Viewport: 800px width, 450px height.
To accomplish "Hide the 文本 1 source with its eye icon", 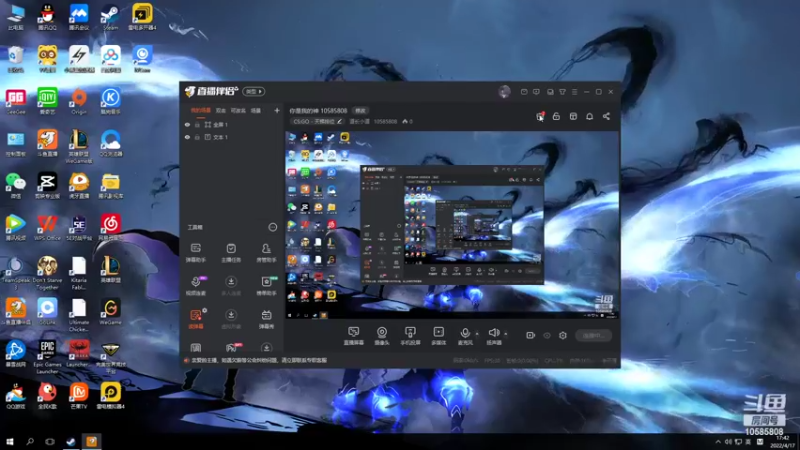I will (187, 137).
